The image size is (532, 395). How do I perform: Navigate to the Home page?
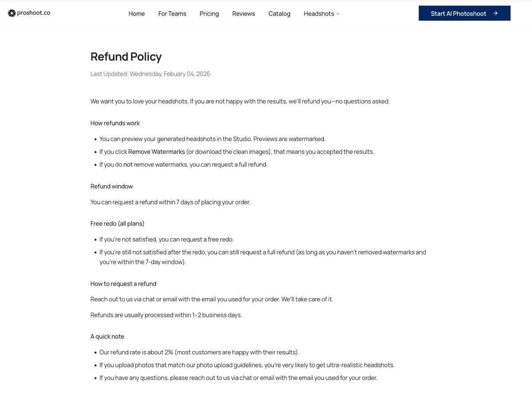click(136, 14)
